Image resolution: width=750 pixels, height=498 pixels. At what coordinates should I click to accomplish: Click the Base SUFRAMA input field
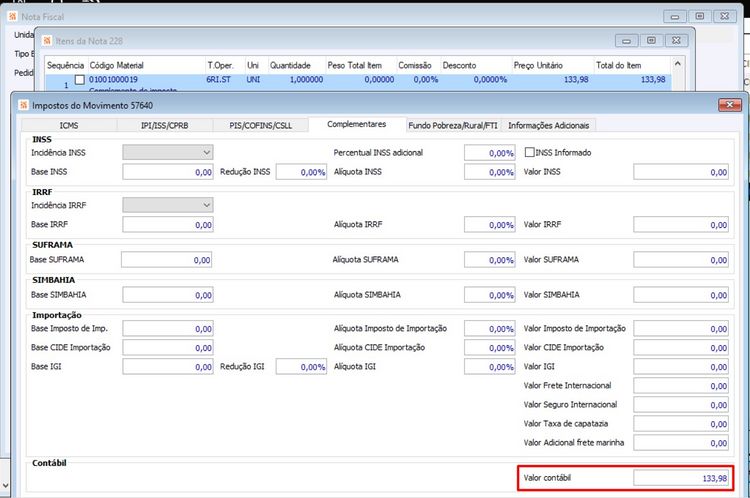[167, 260]
